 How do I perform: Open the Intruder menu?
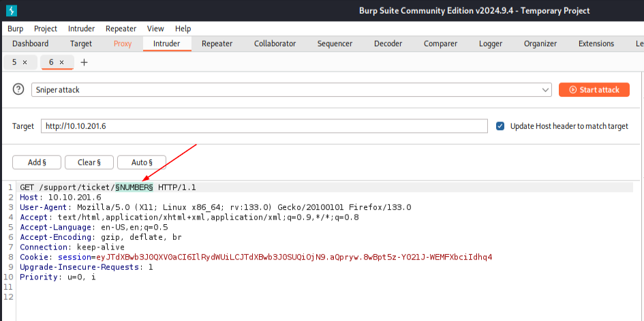(81, 29)
